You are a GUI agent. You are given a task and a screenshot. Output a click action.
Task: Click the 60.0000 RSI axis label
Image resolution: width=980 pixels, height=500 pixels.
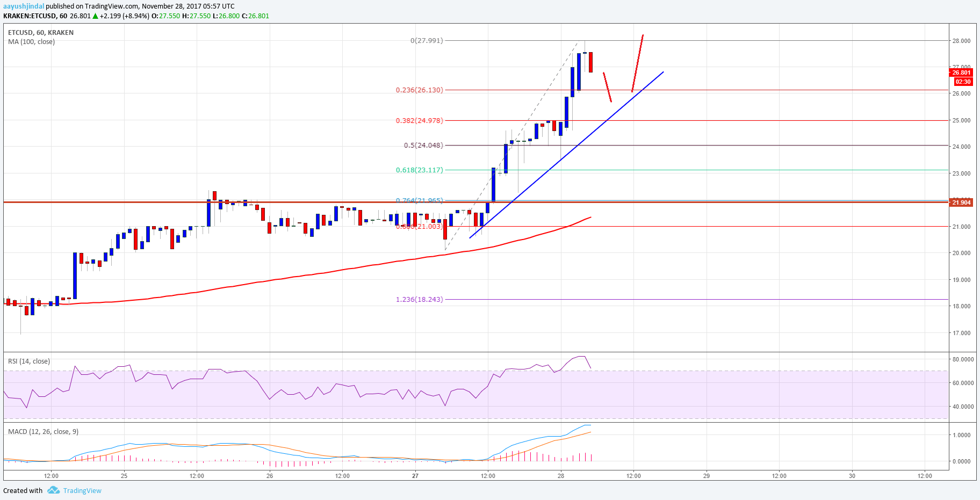coord(963,383)
